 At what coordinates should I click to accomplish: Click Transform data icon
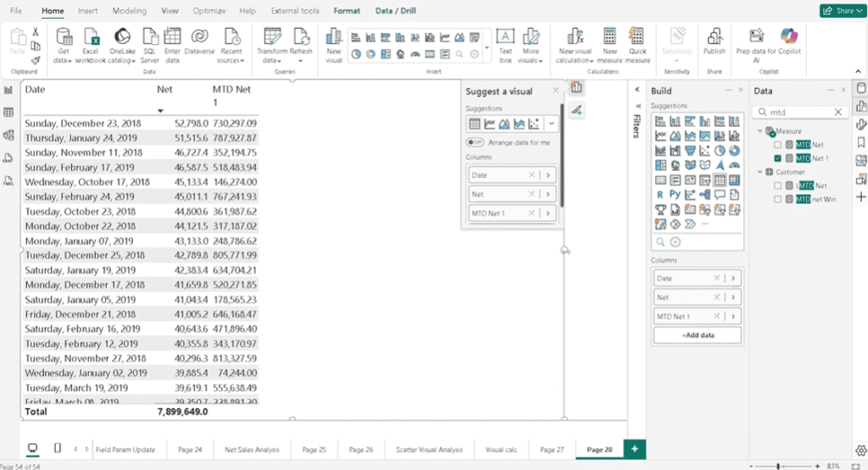(272, 46)
